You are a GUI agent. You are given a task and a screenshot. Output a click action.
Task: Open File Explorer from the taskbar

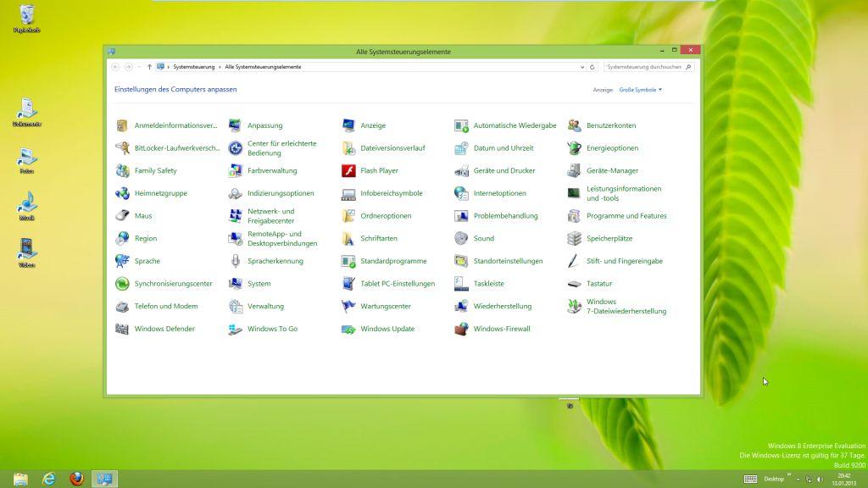coord(21,480)
